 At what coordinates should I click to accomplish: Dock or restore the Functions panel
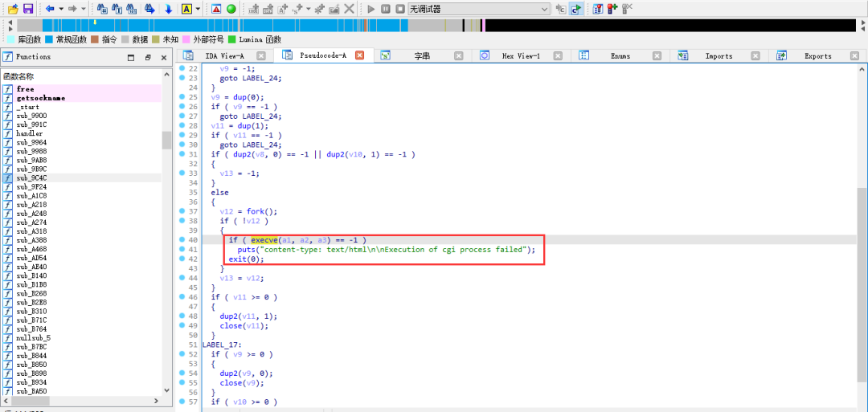[x=148, y=58]
